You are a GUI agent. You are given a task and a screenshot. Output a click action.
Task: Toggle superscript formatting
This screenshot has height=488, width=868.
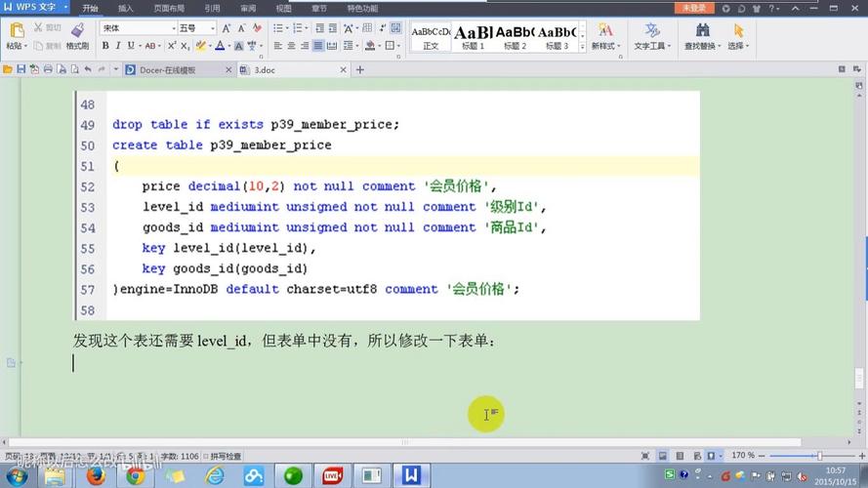click(172, 46)
